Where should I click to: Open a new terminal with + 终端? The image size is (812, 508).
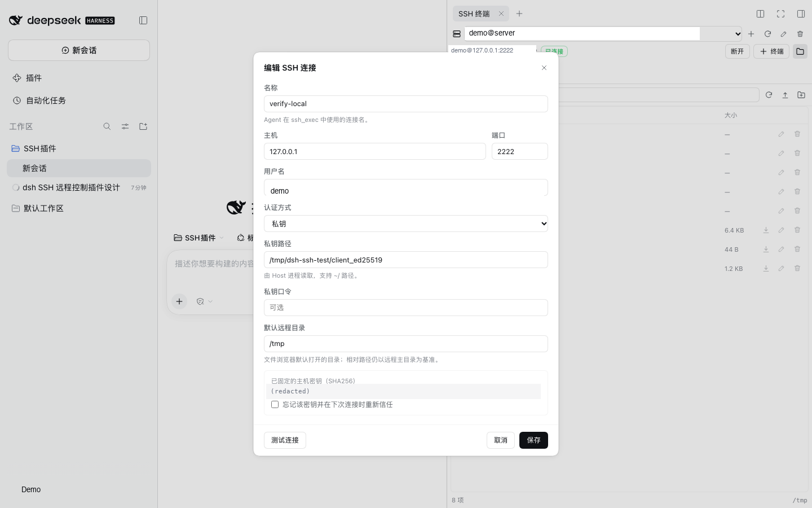[x=771, y=51]
